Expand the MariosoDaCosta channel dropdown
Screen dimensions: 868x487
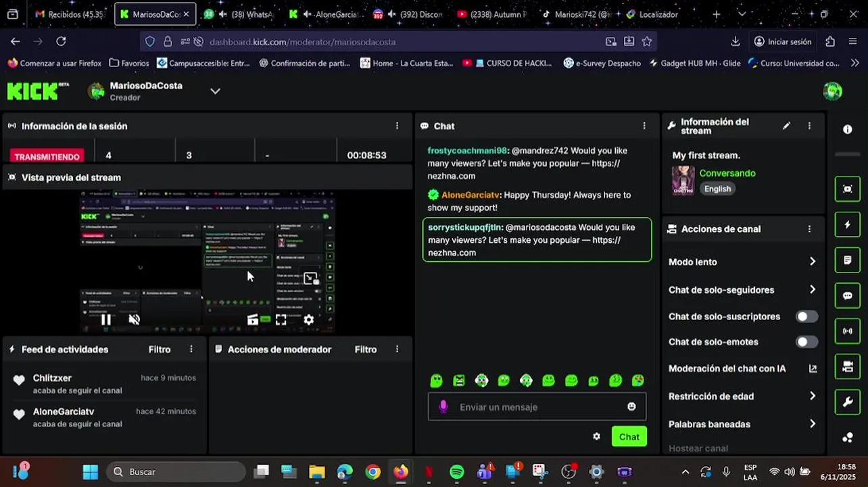pyautogui.click(x=215, y=91)
